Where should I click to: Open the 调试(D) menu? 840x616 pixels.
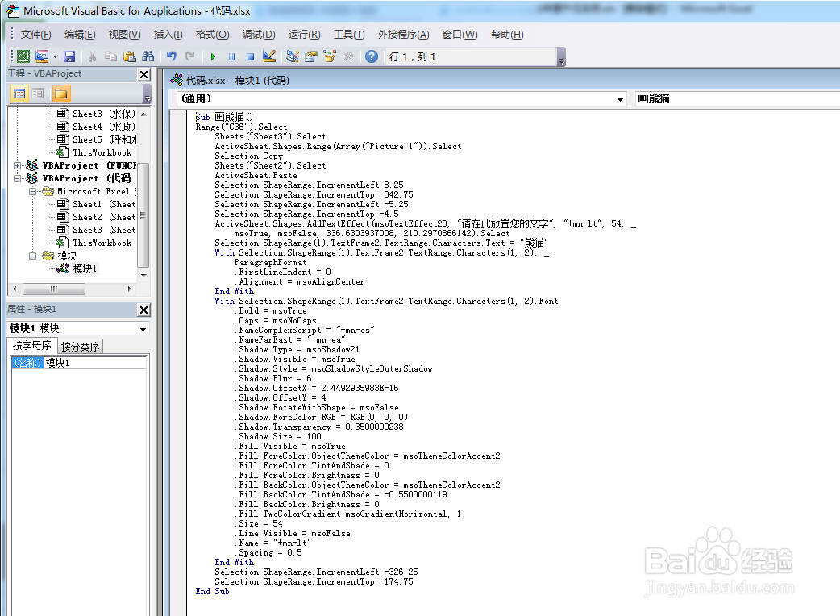pyautogui.click(x=259, y=35)
